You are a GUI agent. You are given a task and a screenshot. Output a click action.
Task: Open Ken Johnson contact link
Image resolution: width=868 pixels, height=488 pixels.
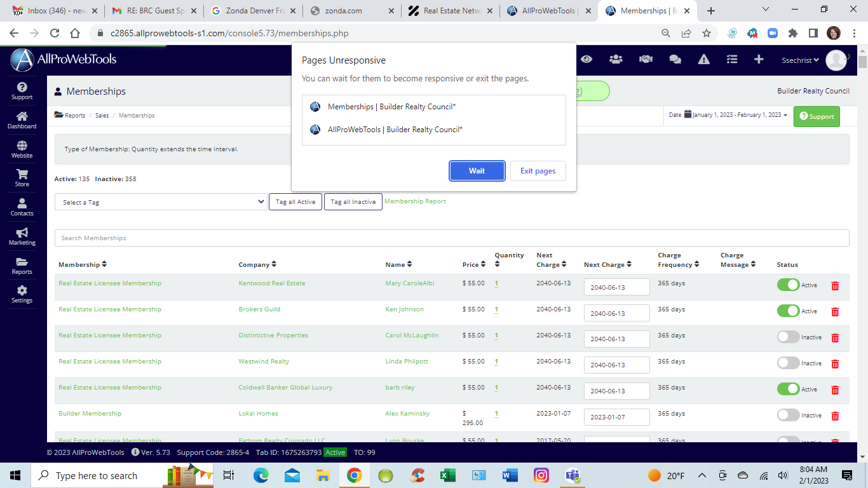(x=403, y=309)
